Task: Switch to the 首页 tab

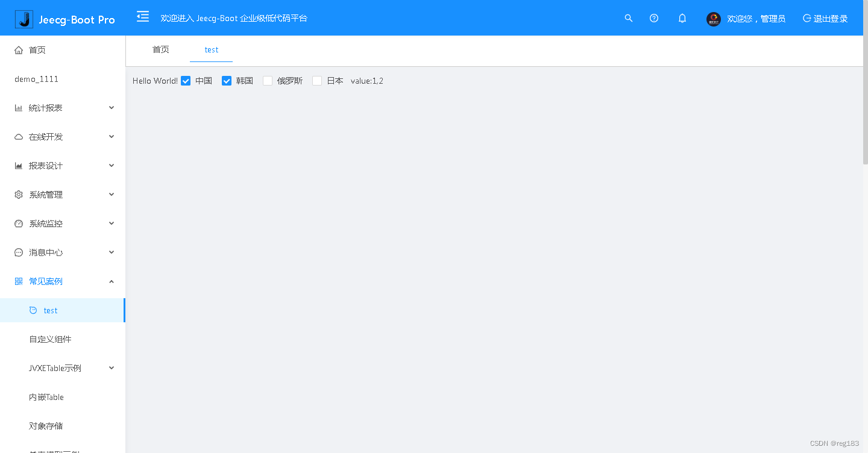Action: (x=160, y=50)
